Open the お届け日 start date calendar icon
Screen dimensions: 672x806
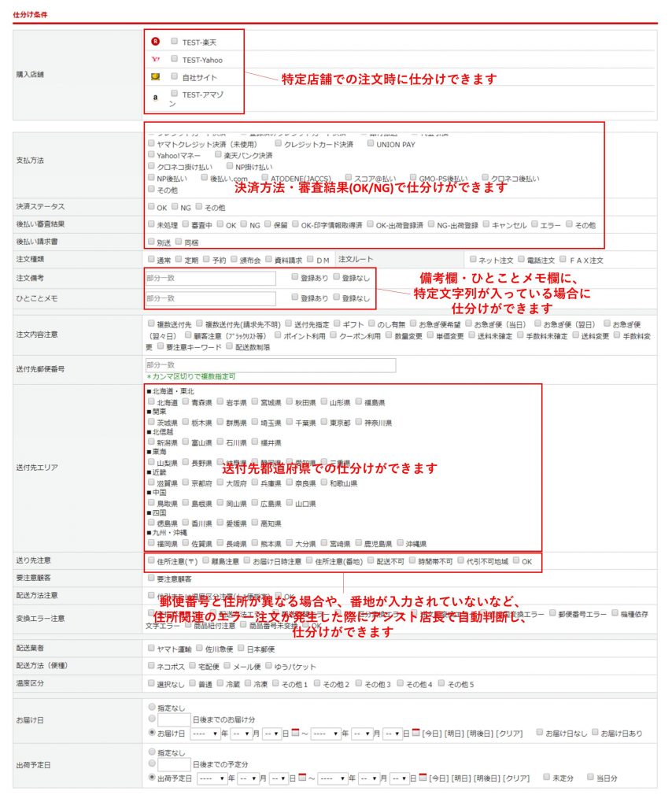[x=295, y=733]
